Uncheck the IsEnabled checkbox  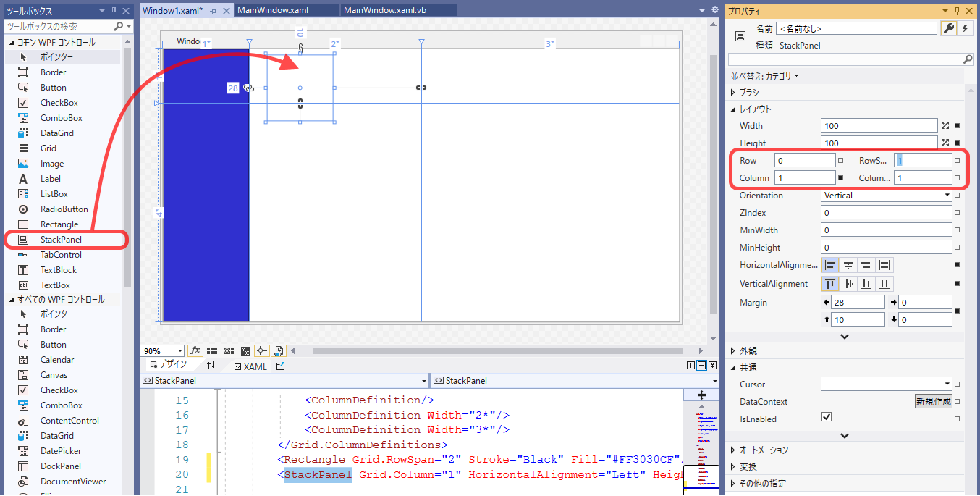point(827,419)
